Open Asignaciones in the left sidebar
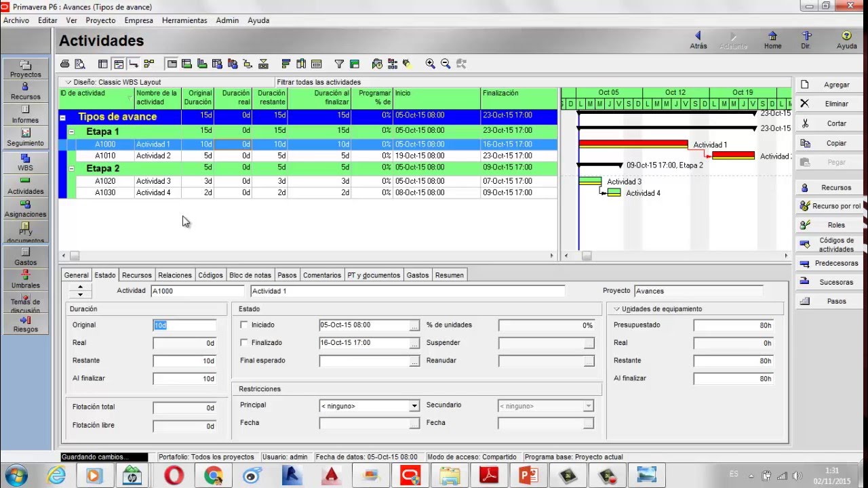868x488 pixels. (26, 209)
